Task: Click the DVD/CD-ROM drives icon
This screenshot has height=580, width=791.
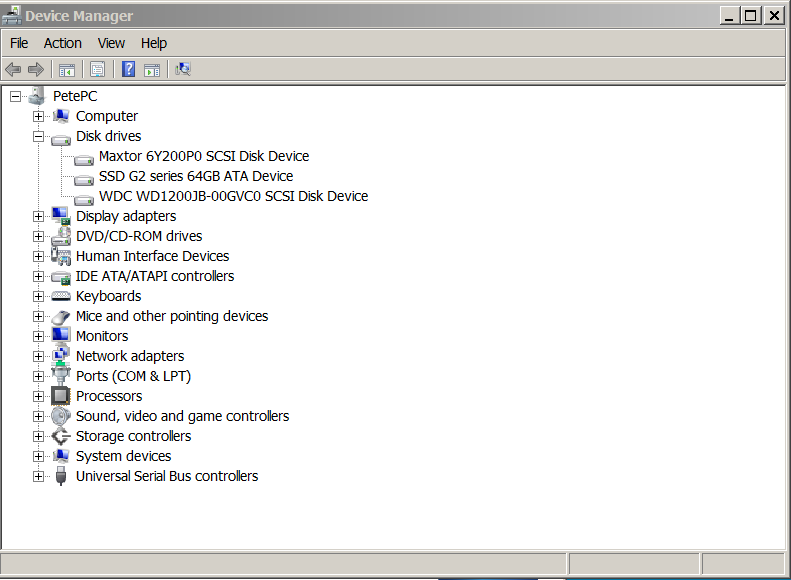Action: [61, 236]
